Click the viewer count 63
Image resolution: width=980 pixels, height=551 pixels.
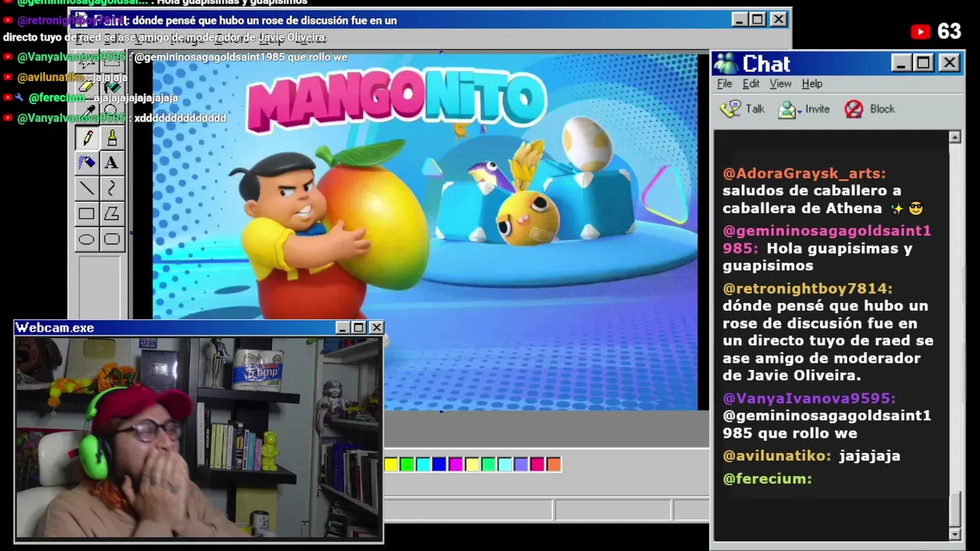pos(949,31)
